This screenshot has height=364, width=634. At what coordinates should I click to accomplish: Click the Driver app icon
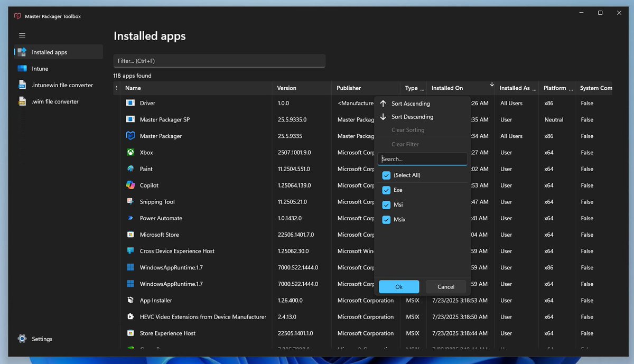[130, 103]
